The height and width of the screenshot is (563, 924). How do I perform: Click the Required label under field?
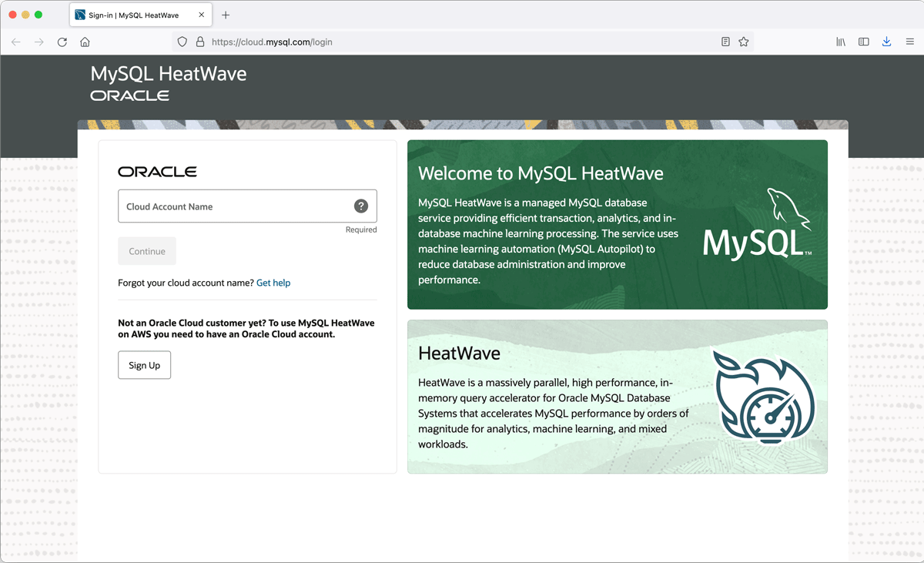point(361,230)
